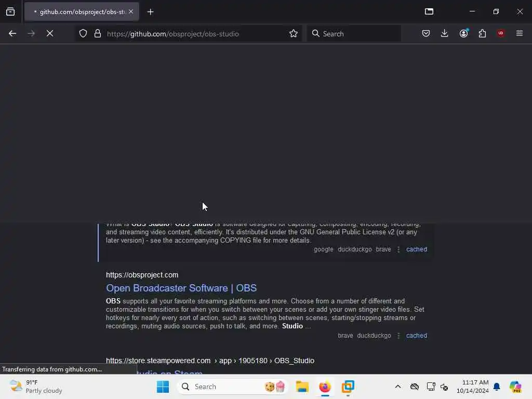Open obsproject.com result's cached link
This screenshot has width=532, height=399.
416,336
